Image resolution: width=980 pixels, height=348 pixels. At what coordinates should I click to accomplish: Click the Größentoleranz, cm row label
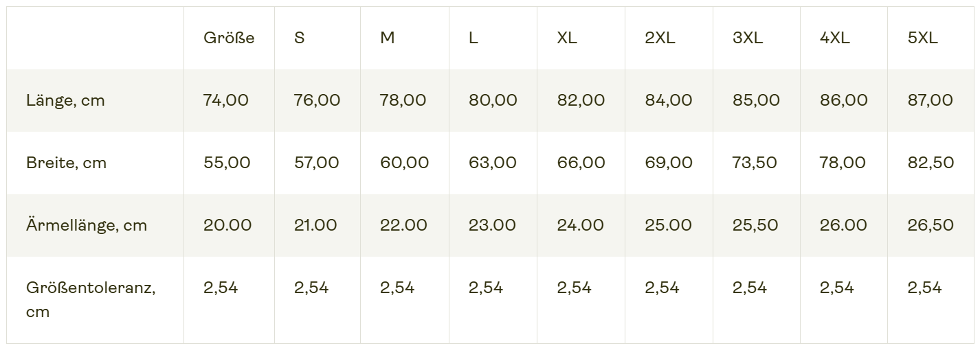pos(91,299)
